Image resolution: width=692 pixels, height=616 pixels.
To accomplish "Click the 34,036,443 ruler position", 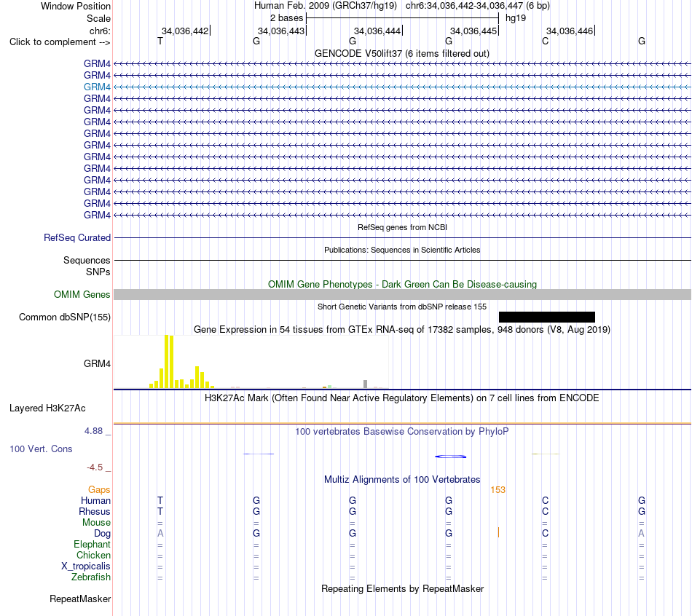I will [x=281, y=31].
